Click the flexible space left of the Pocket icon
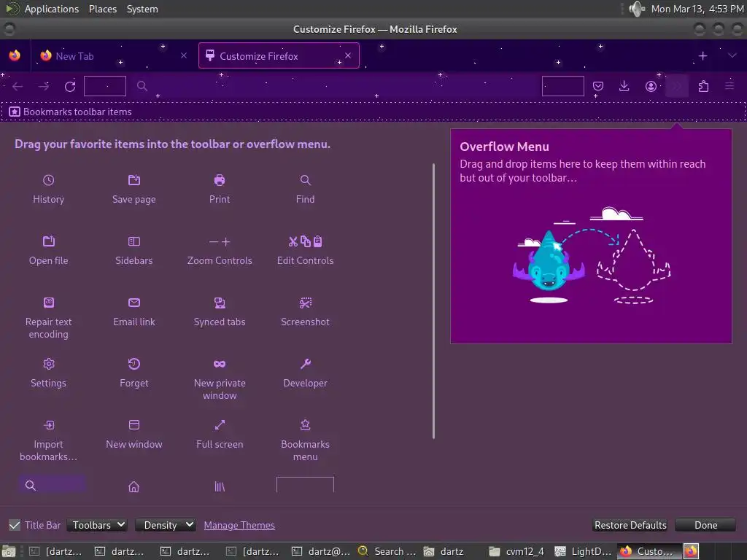This screenshot has height=560, width=747. pos(562,86)
